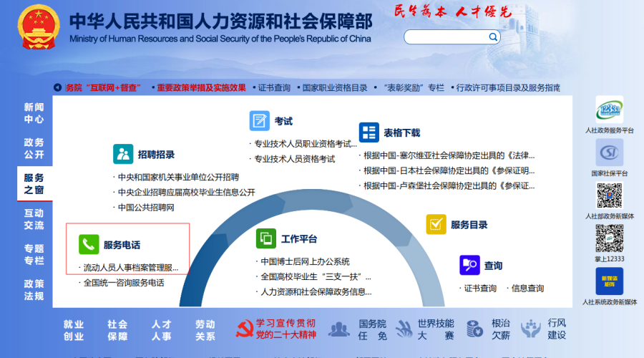Open the 考试 pencil icon

click(259, 121)
